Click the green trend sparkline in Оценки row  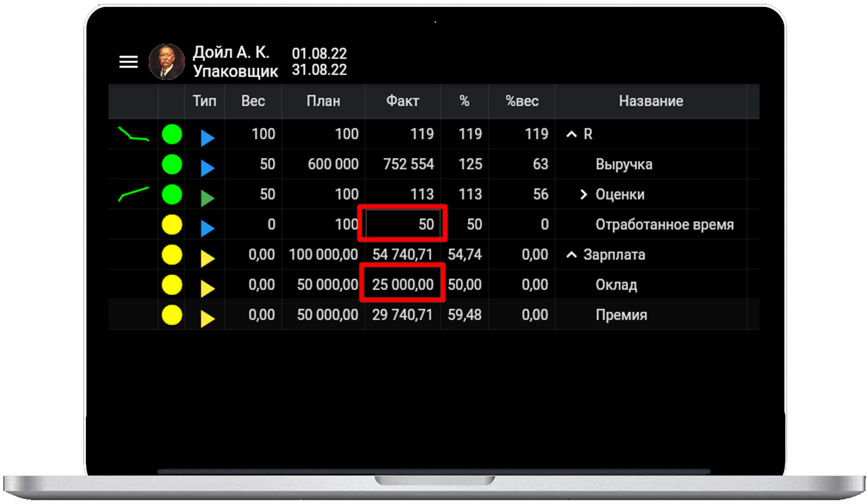tap(134, 194)
